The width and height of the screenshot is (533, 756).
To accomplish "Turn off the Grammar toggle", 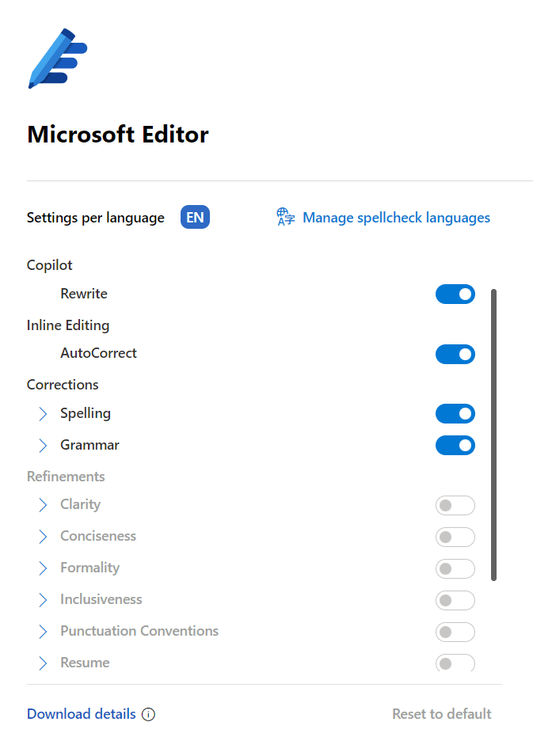I will click(x=455, y=445).
